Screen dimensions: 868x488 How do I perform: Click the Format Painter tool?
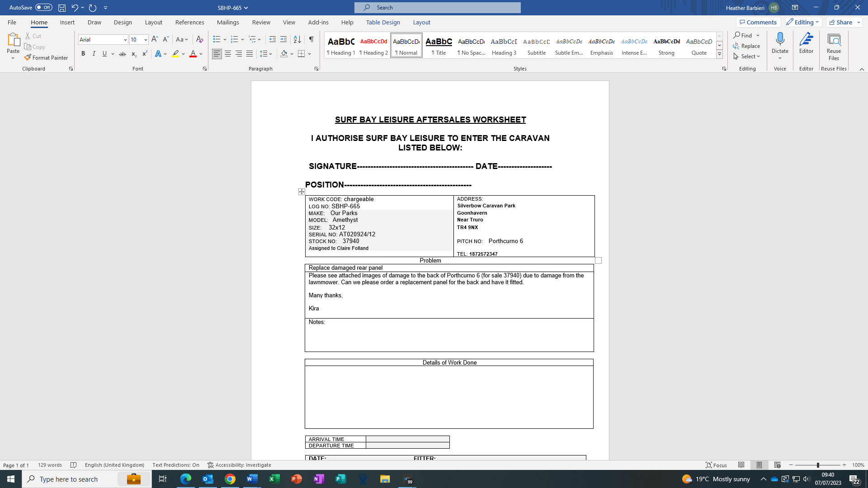click(x=46, y=57)
